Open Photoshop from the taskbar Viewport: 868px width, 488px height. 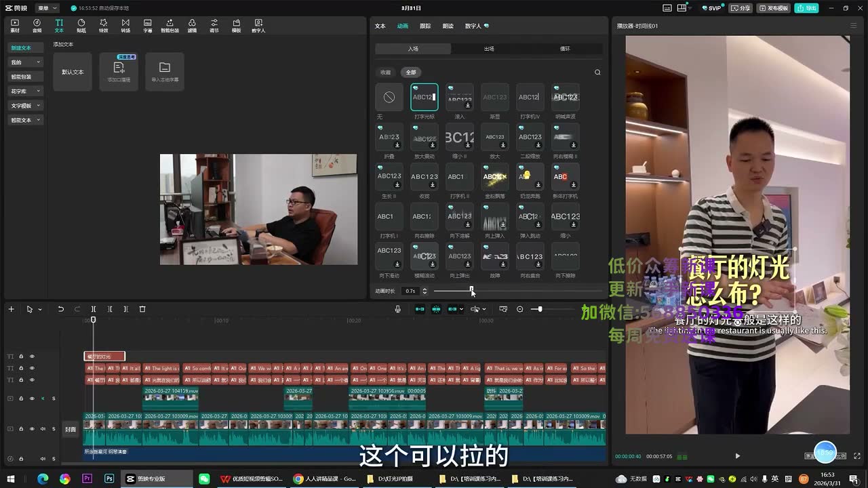(x=109, y=479)
